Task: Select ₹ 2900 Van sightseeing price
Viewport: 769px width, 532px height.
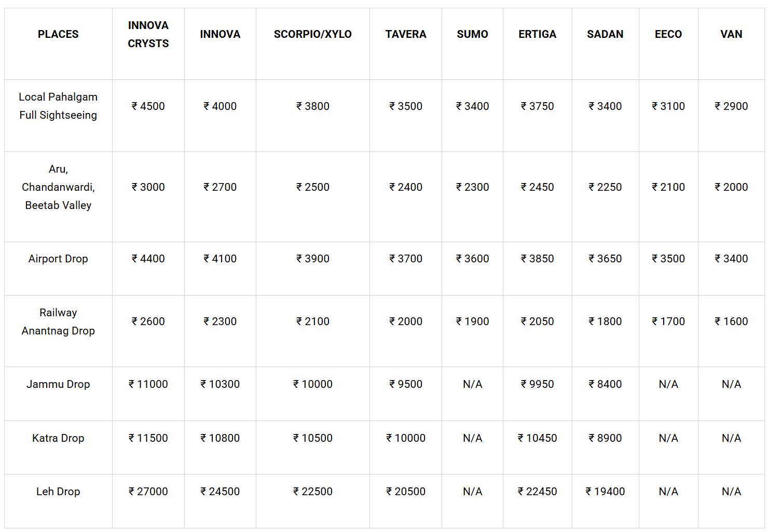Action: click(731, 106)
